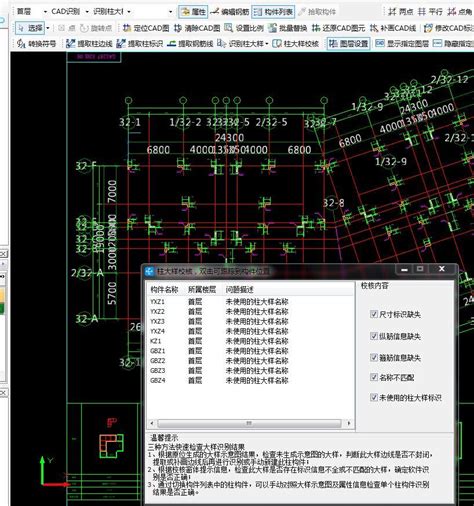
Task: Toggle the 构件列表 component list
Action: (273, 12)
